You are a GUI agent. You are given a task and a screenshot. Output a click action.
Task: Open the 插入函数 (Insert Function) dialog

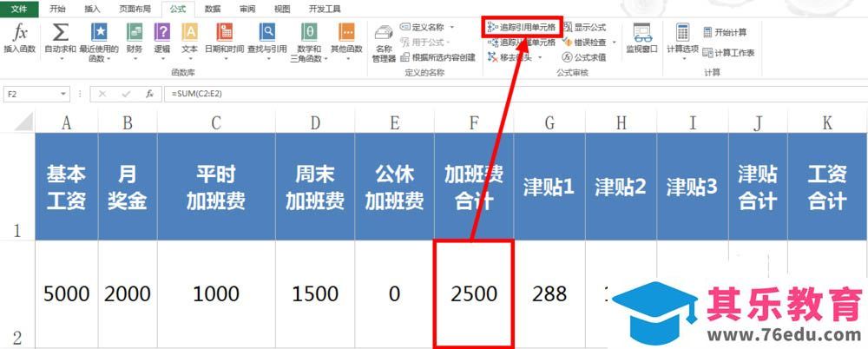point(20,39)
